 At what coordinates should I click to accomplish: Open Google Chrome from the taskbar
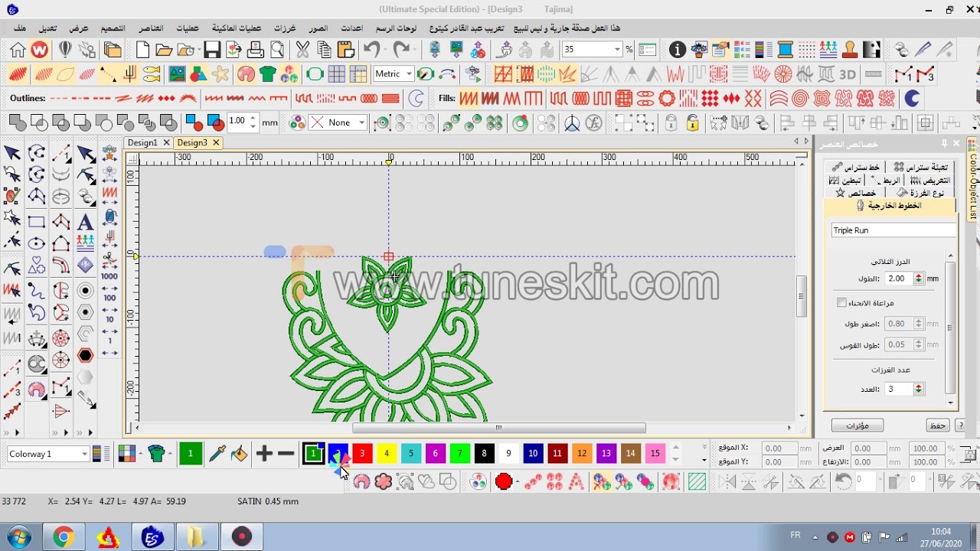pos(64,536)
